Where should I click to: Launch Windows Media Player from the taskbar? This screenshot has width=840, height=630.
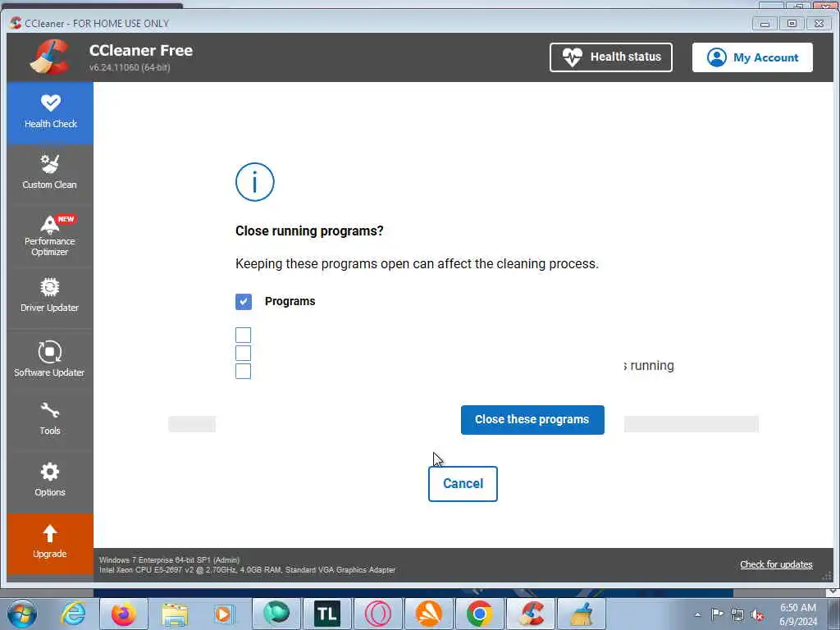click(x=223, y=614)
